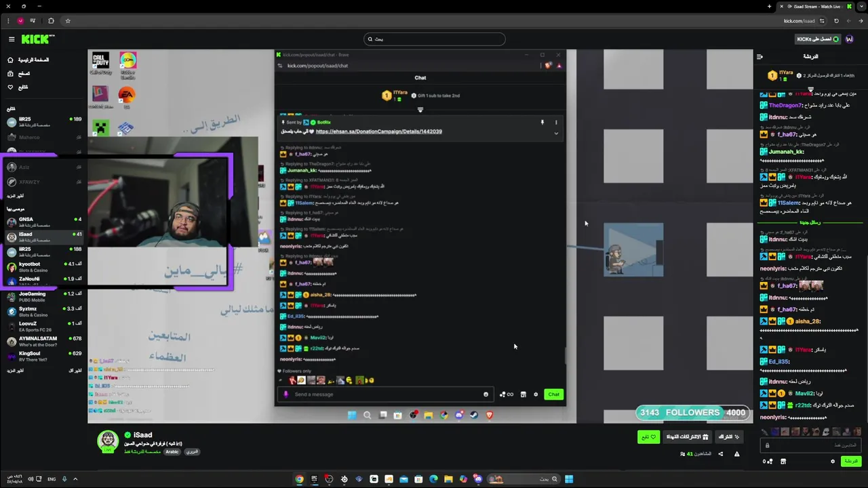Open the ehsan.sa donation link in stream
This screenshot has height=488, width=868.
(x=378, y=131)
